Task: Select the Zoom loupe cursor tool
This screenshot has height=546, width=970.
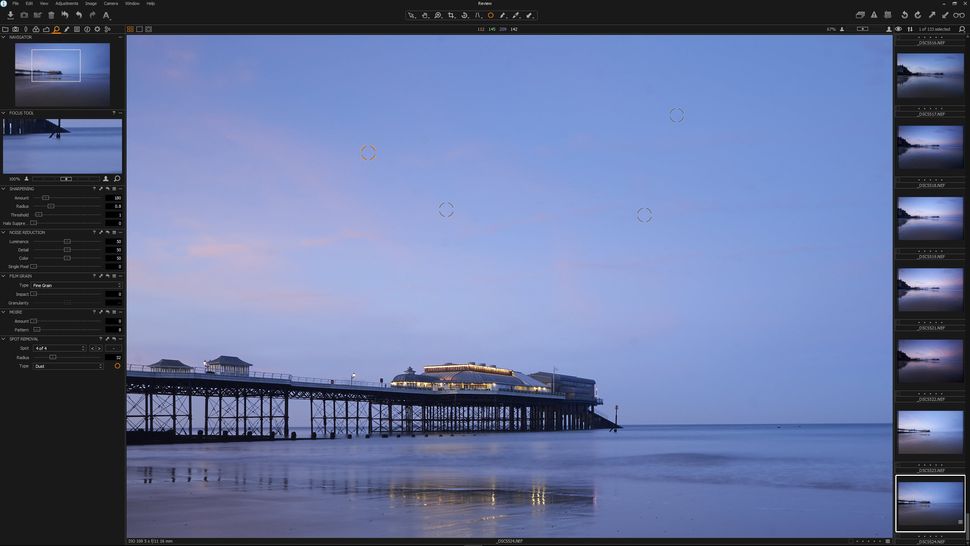Action: click(x=438, y=15)
